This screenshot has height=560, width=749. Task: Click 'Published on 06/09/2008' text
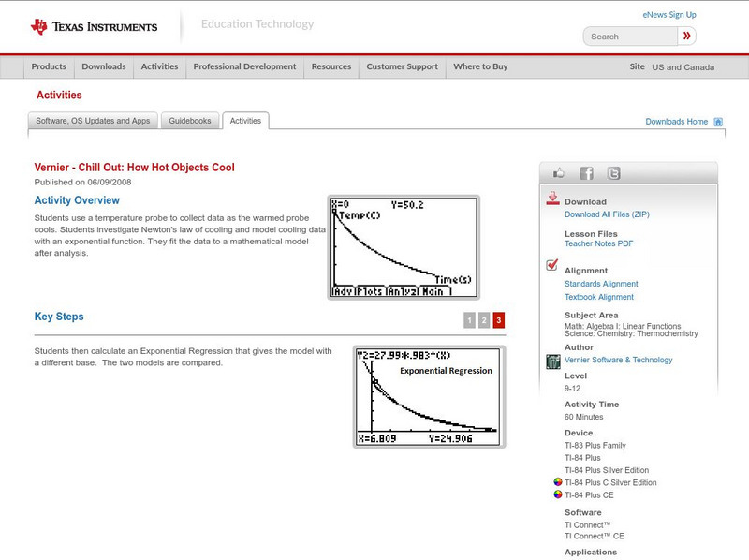[x=82, y=182]
